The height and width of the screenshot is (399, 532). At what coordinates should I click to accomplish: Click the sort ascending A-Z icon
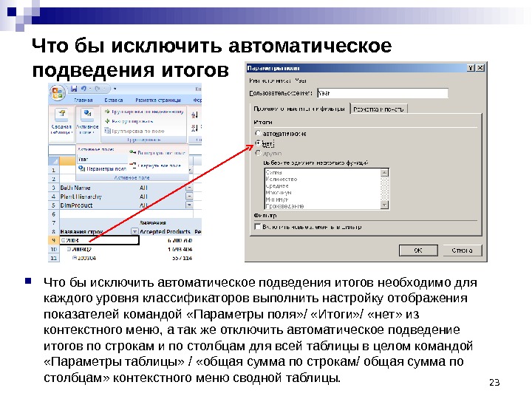194,115
